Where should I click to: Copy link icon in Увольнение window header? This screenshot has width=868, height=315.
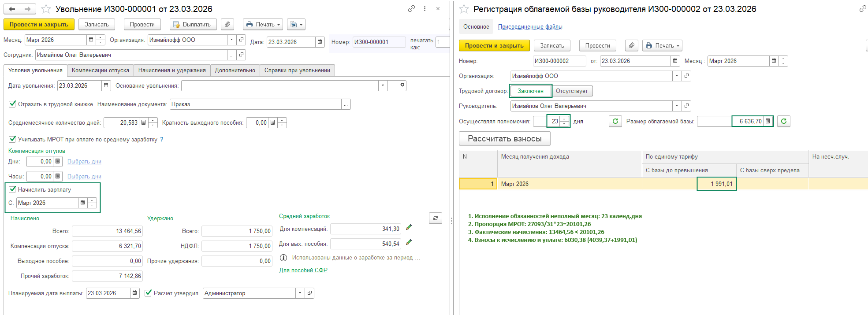click(x=411, y=8)
